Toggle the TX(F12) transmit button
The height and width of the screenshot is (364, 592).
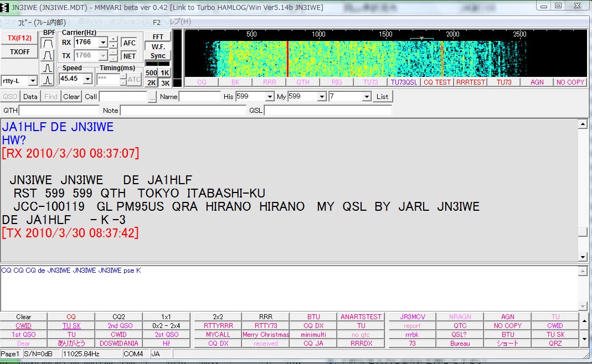coord(19,38)
